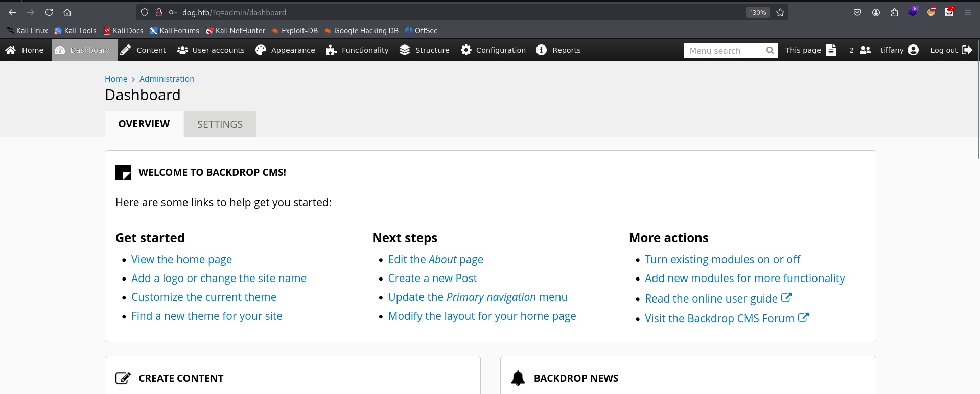This screenshot has width=980, height=394.
Task: Open Modify the layout for home page
Action: (x=482, y=316)
